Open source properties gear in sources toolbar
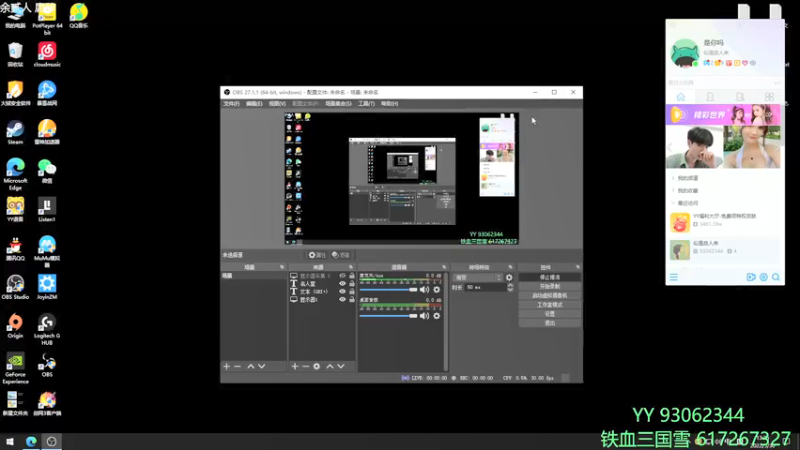Viewport: 800px width, 450px height. click(316, 366)
